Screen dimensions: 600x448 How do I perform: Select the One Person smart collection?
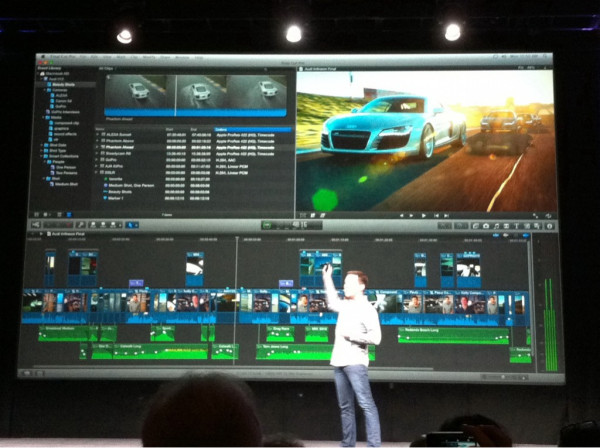(66, 167)
